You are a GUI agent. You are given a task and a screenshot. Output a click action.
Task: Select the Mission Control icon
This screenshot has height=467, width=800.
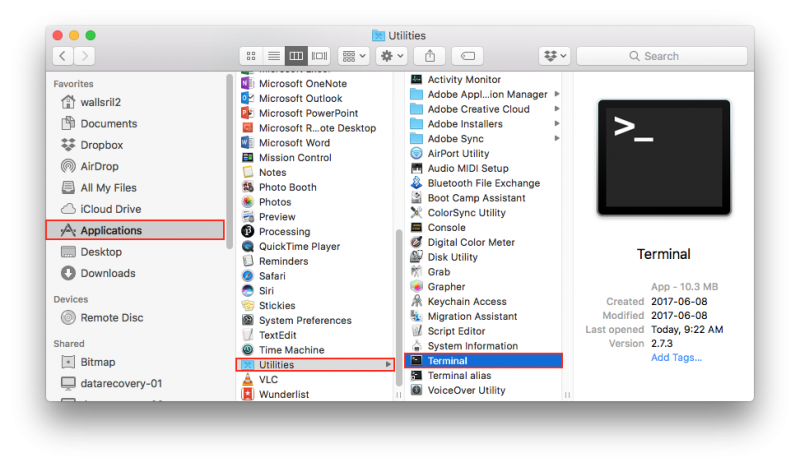247,157
